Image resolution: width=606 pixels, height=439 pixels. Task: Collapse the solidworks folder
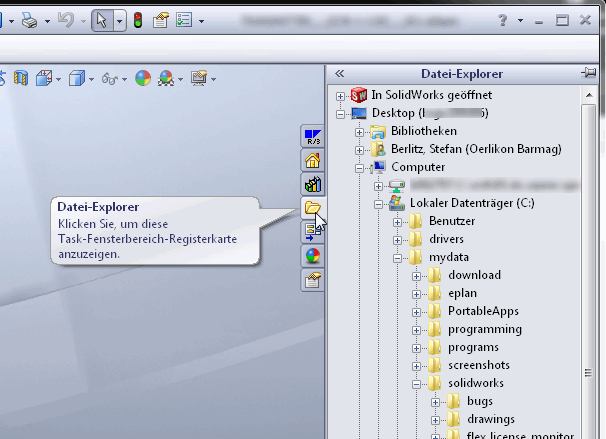coord(416,385)
